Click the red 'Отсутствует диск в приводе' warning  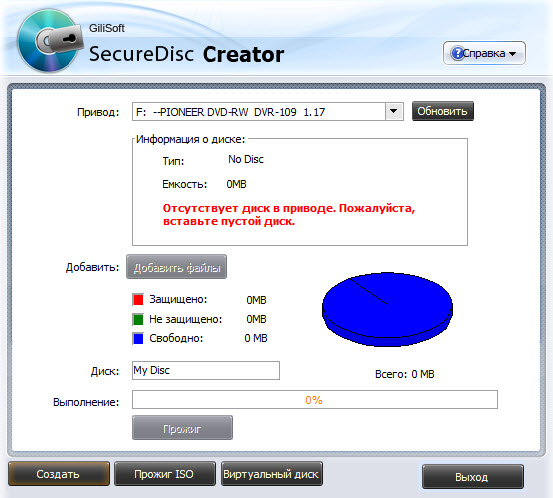tap(288, 215)
